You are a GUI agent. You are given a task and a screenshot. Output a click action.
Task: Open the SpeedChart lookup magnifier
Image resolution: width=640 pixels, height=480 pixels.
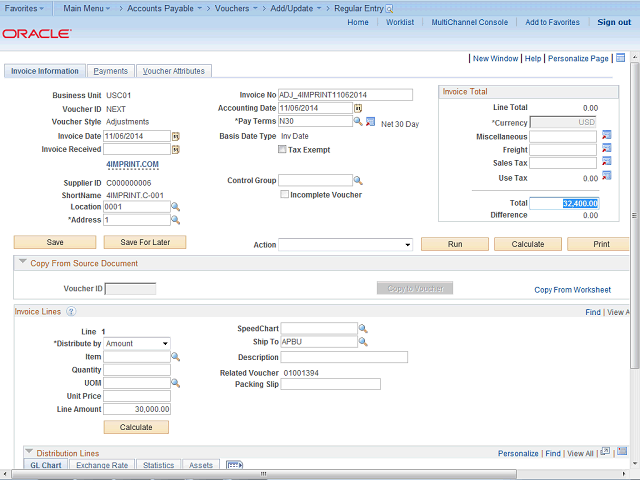(x=363, y=328)
